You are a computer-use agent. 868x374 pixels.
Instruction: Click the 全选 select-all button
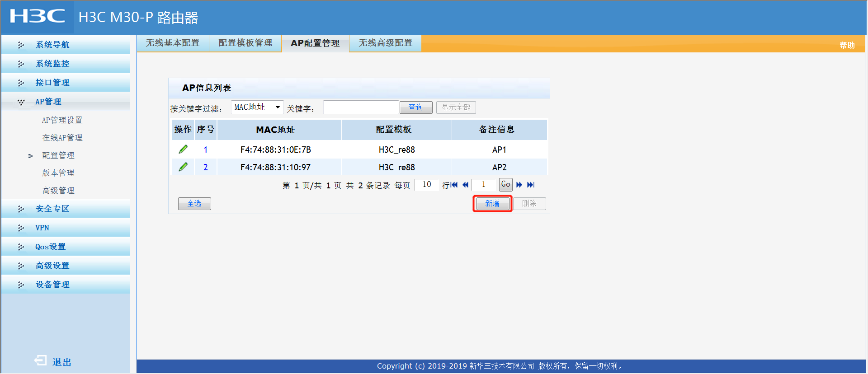pos(194,204)
